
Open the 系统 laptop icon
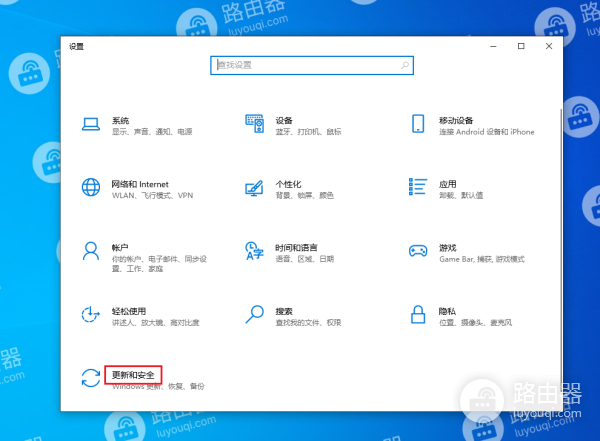tap(91, 124)
